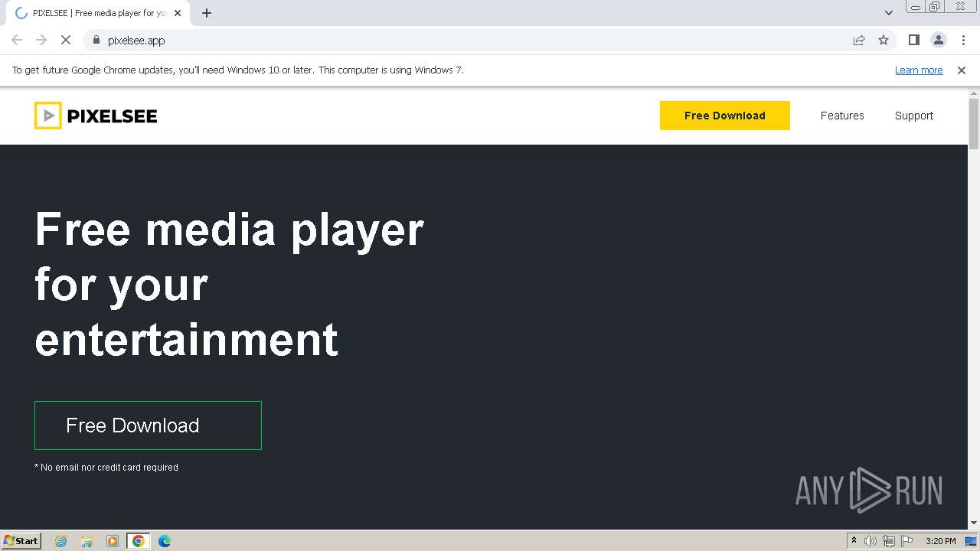980x551 pixels.
Task: Click the taskbar clock showing 3:20 PM
Action: [940, 541]
